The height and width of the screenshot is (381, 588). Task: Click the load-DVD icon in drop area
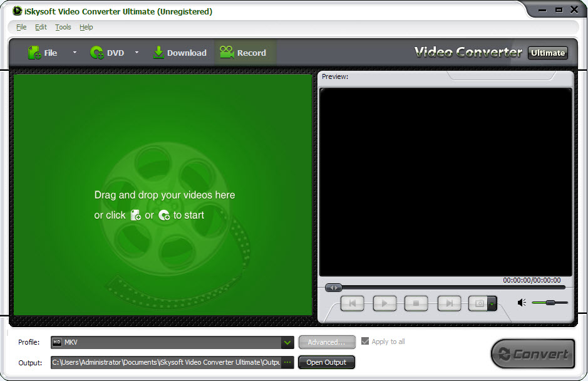pos(164,215)
